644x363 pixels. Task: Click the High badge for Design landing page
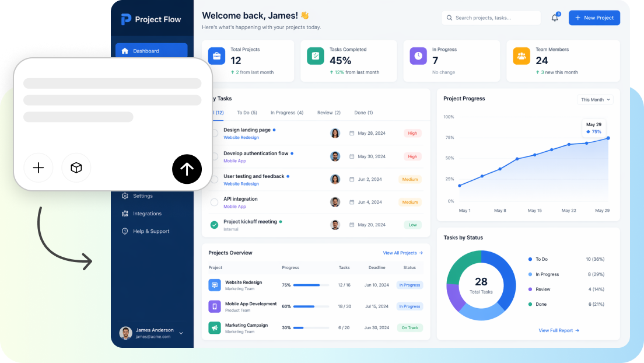[412, 133]
